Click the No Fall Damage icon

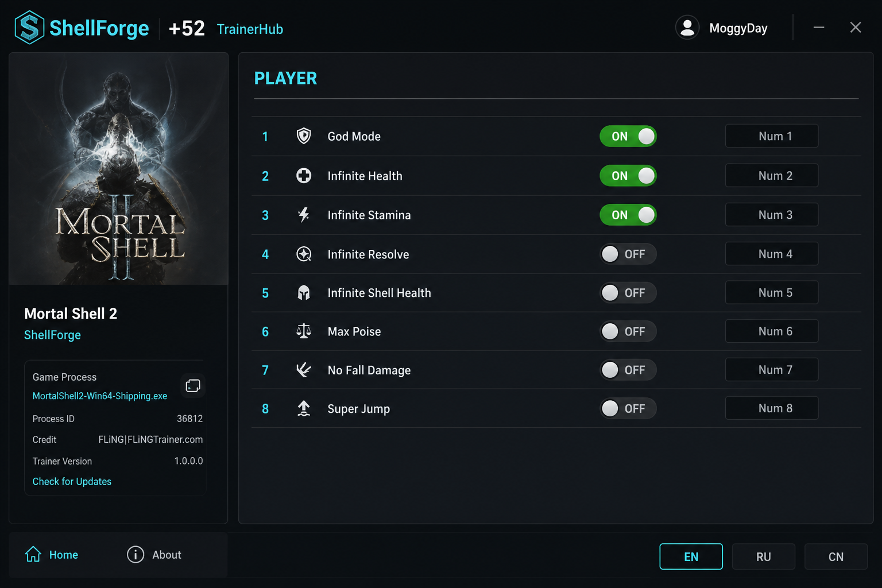coord(304,370)
